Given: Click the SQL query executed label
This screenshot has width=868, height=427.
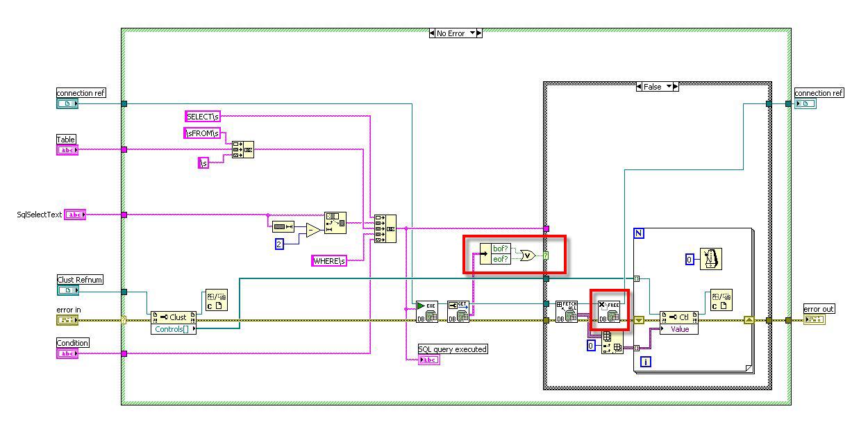Looking at the screenshot, I should click(453, 349).
